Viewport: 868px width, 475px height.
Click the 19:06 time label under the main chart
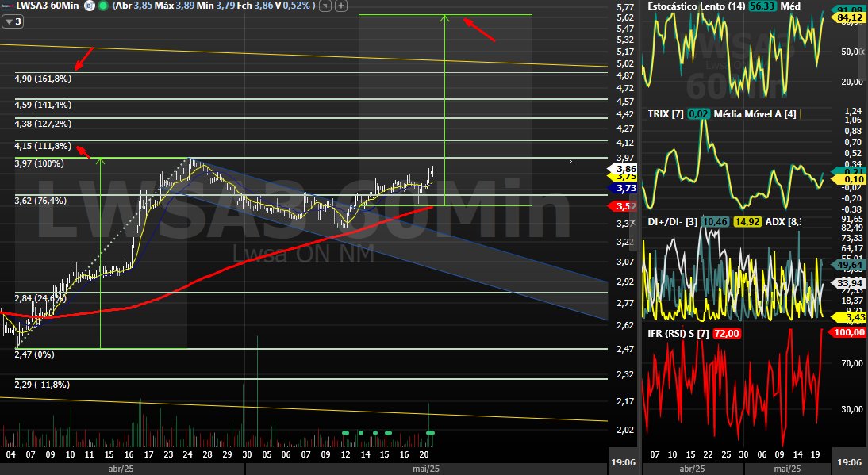click(624, 462)
